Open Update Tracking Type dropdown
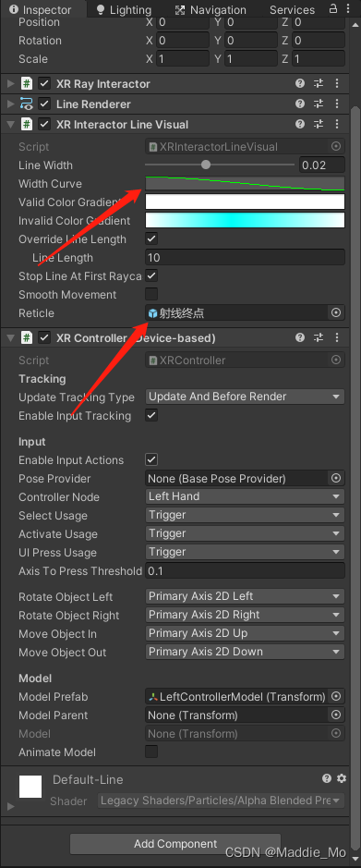 click(245, 397)
